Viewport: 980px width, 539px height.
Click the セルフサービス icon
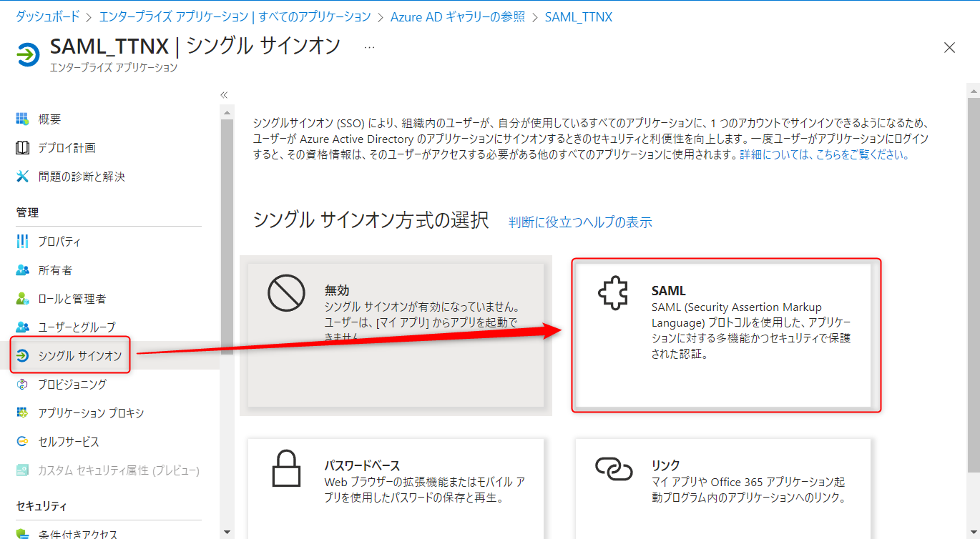pyautogui.click(x=22, y=442)
